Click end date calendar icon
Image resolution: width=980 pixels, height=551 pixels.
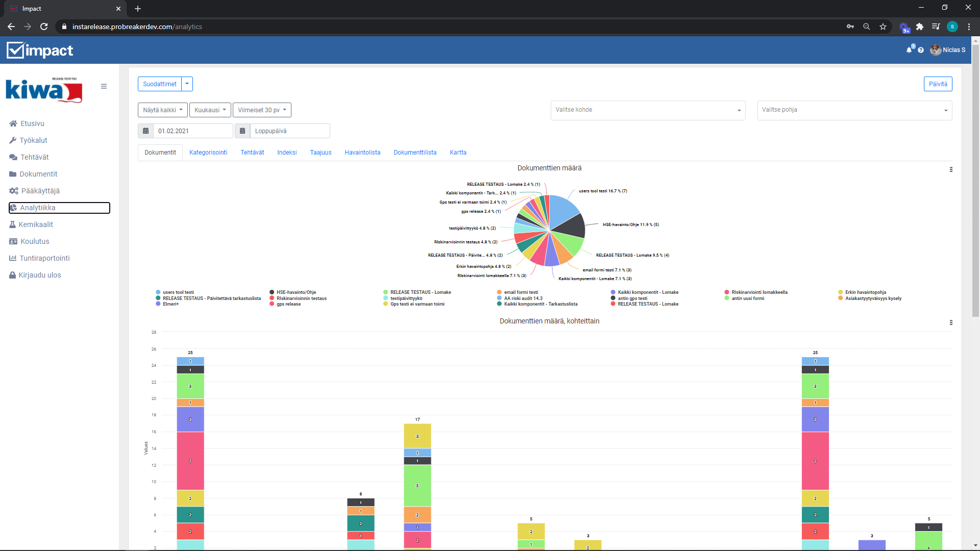(x=242, y=131)
